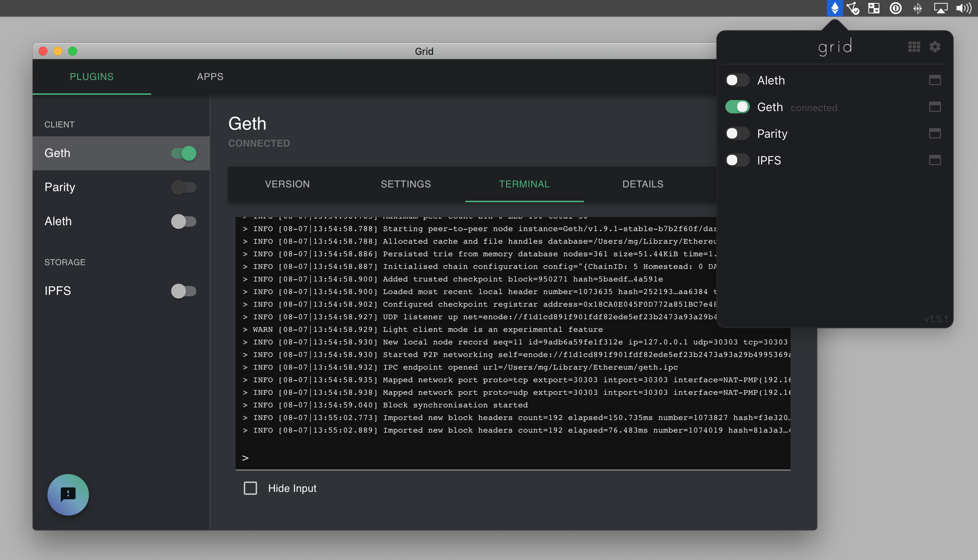Turn on Aleth switch in grid popup

[x=737, y=80]
